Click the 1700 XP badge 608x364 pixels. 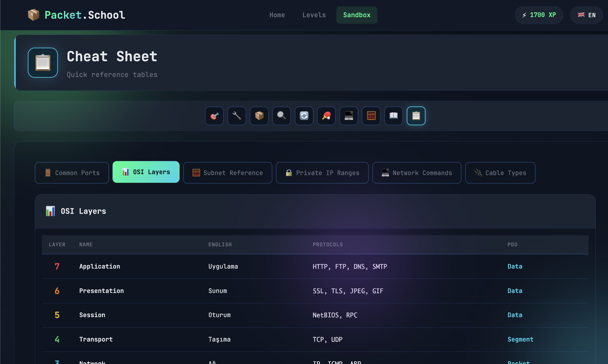click(539, 15)
